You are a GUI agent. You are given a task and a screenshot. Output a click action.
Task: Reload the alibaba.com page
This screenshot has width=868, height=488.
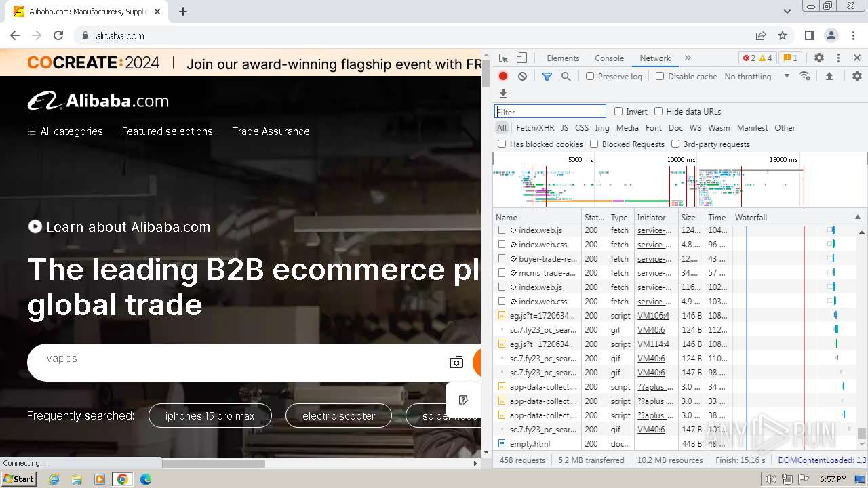[x=58, y=36]
